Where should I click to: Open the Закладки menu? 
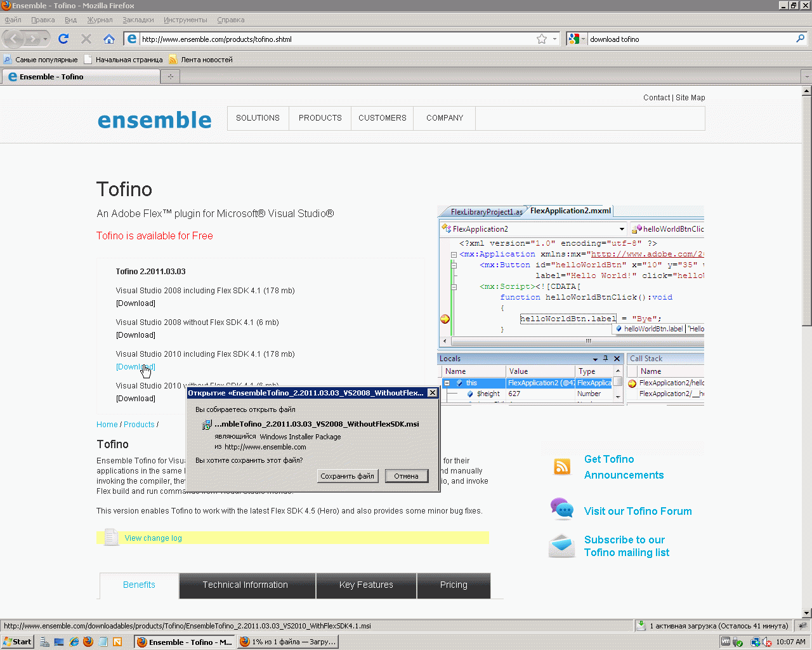pos(138,20)
